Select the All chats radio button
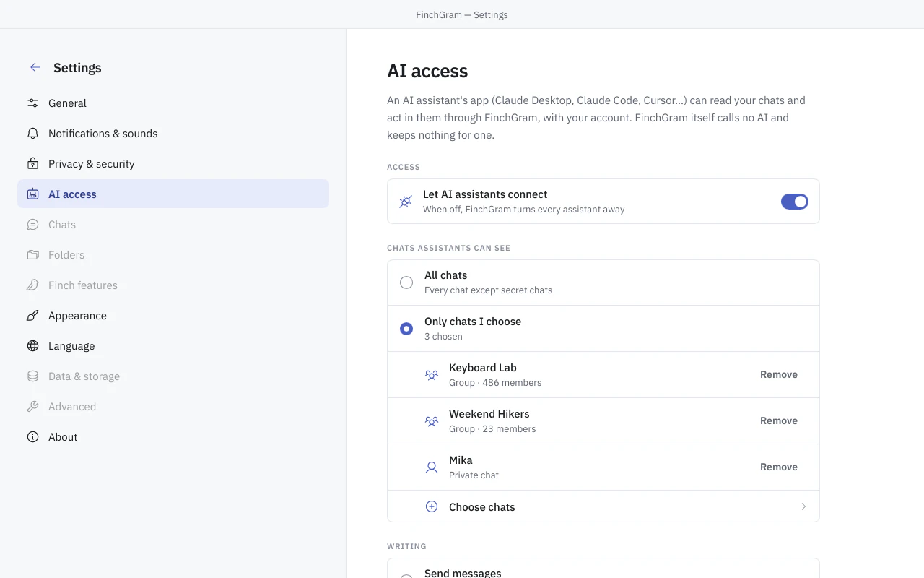Image resolution: width=924 pixels, height=578 pixels. (x=406, y=282)
